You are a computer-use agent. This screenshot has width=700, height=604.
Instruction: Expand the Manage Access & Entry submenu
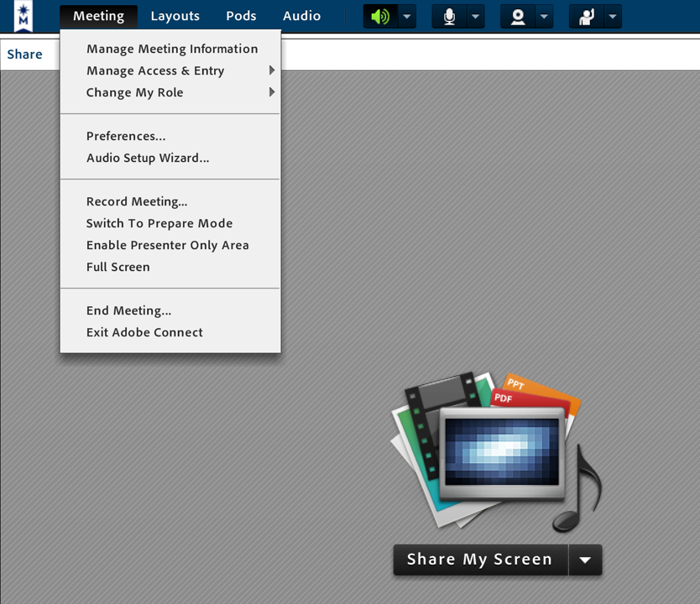point(155,70)
